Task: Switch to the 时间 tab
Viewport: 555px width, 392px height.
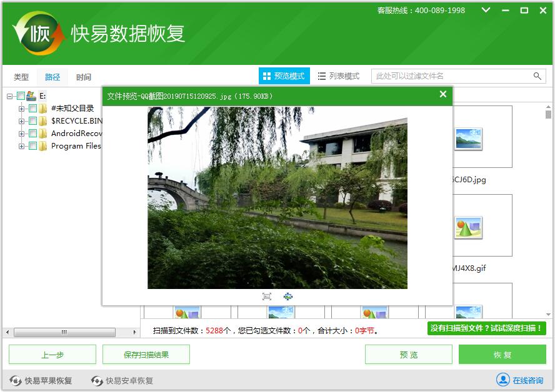Action: (x=83, y=76)
